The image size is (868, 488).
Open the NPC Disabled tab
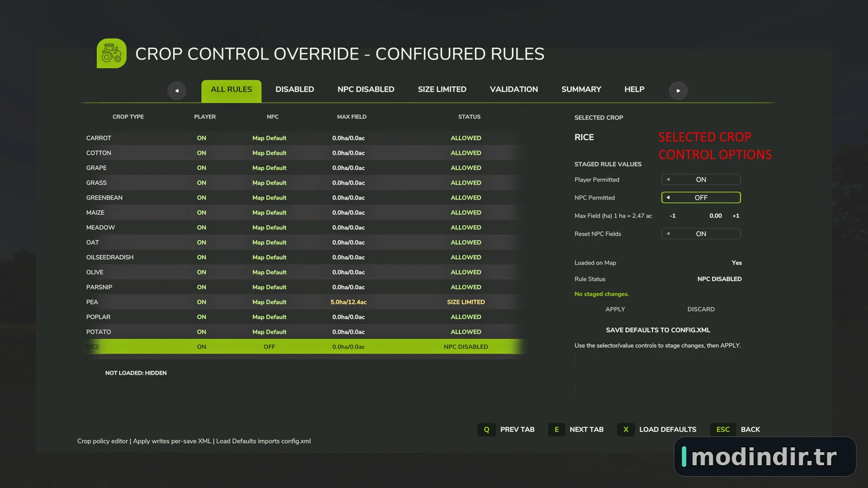[x=366, y=89]
